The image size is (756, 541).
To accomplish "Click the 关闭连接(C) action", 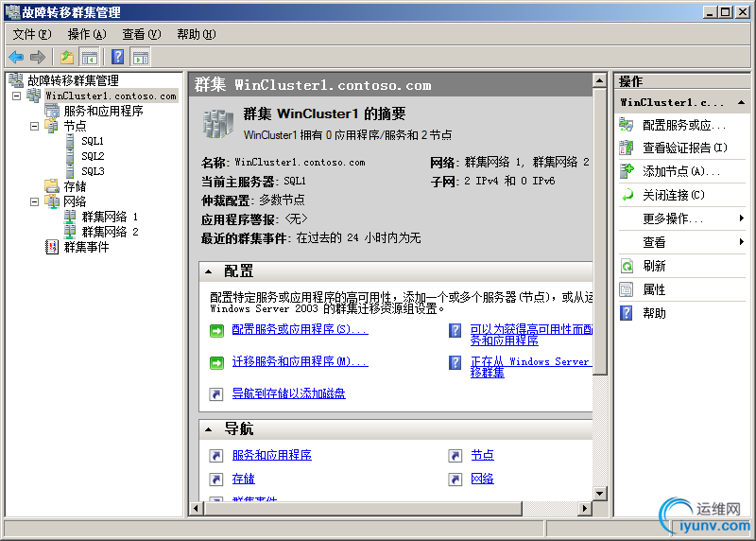I will [674, 195].
